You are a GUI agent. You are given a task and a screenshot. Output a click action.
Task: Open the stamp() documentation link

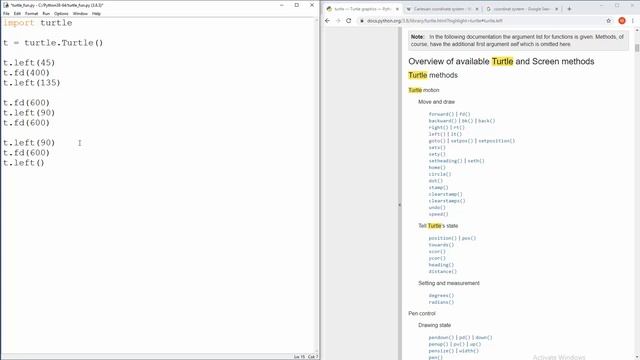[438, 188]
